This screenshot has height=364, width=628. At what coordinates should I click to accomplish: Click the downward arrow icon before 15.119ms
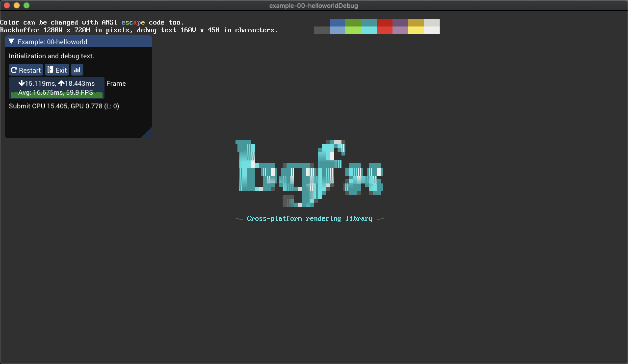click(x=21, y=83)
